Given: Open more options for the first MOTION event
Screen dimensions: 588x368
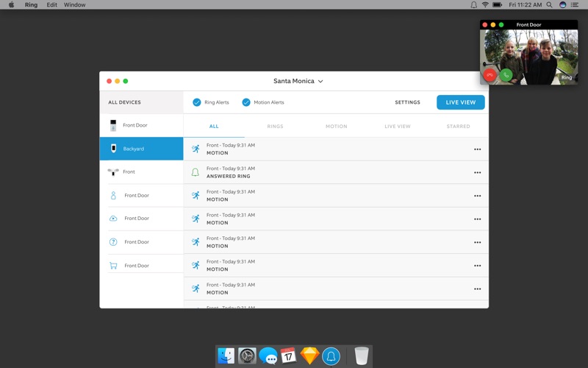Looking at the screenshot, I should (x=477, y=149).
